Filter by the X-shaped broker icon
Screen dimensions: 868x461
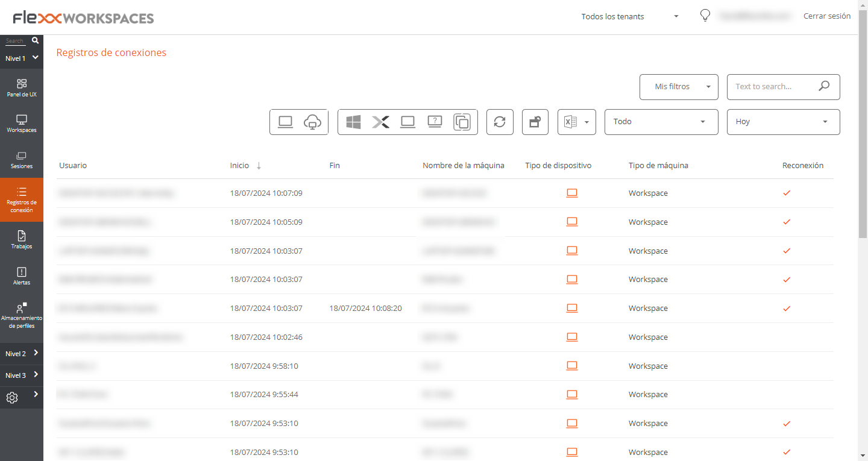pyautogui.click(x=380, y=122)
